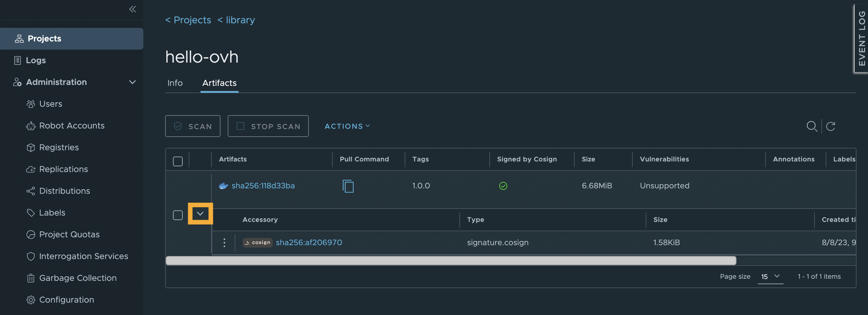Click the SCAN button

pos(193,126)
